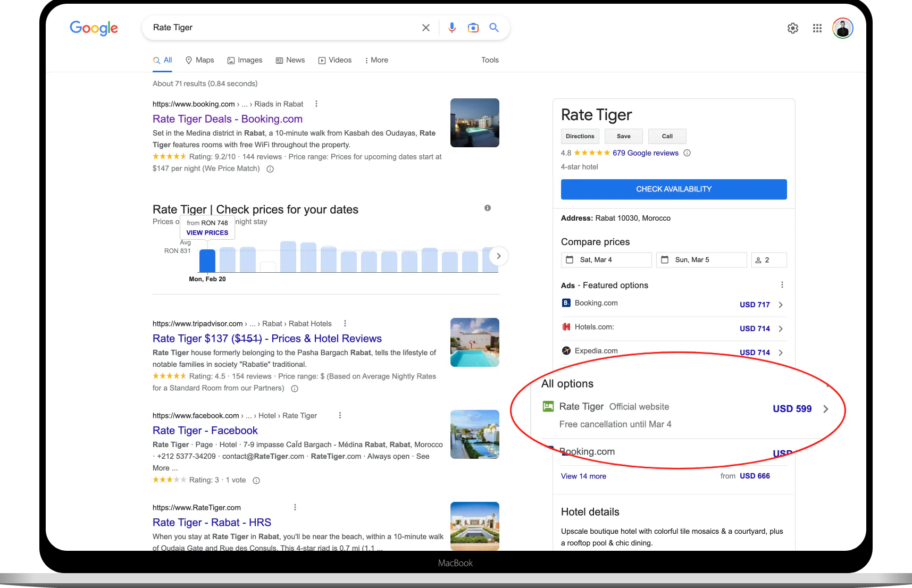Image resolution: width=912 pixels, height=588 pixels.
Task: Click the Call button
Action: click(667, 136)
